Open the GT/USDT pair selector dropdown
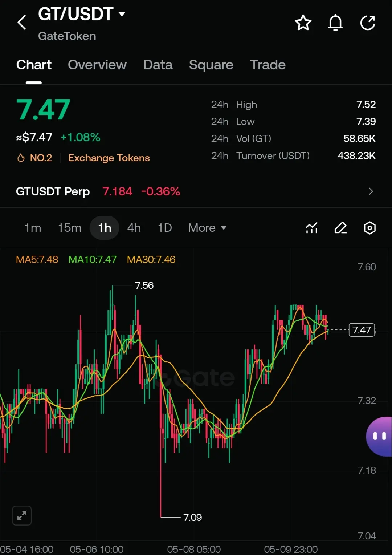Viewport: 392px width, 555px height. 82,14
